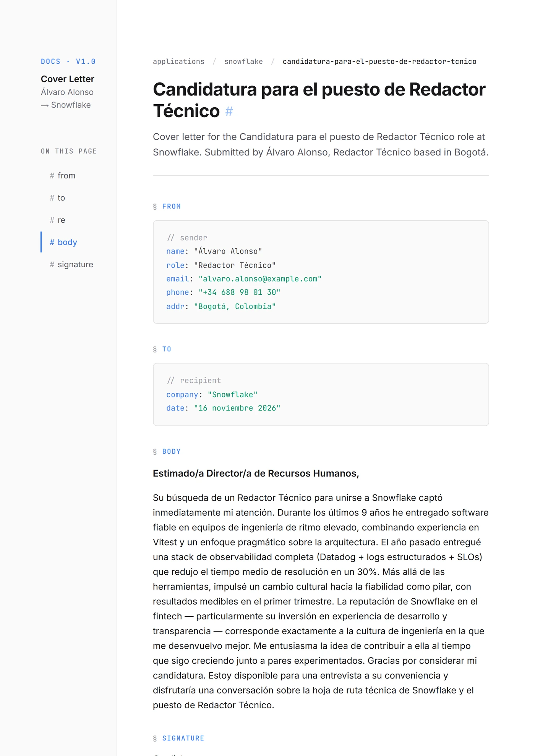This screenshot has height=756, width=535.
Task: Open 'snowflake' breadcrumb
Action: point(243,61)
